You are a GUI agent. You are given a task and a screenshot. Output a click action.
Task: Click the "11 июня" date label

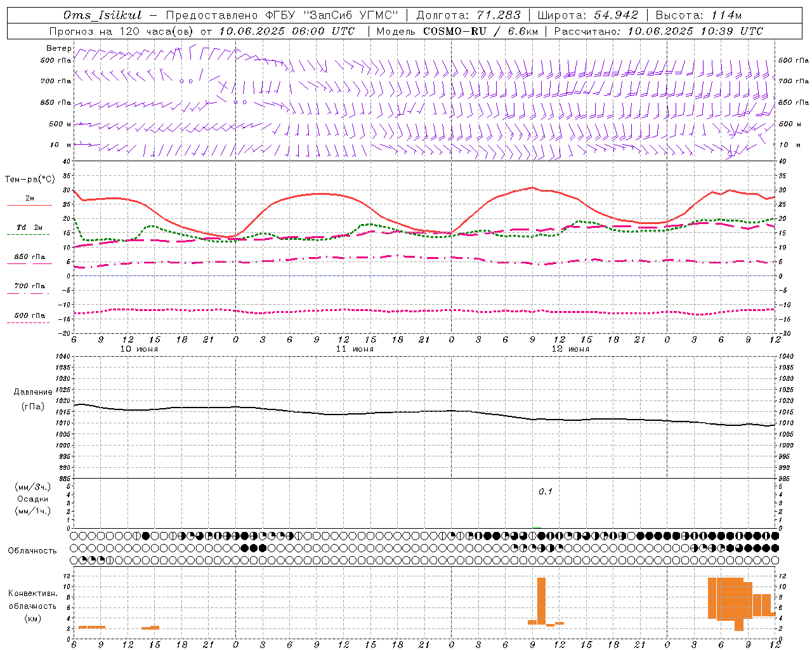[x=355, y=349]
